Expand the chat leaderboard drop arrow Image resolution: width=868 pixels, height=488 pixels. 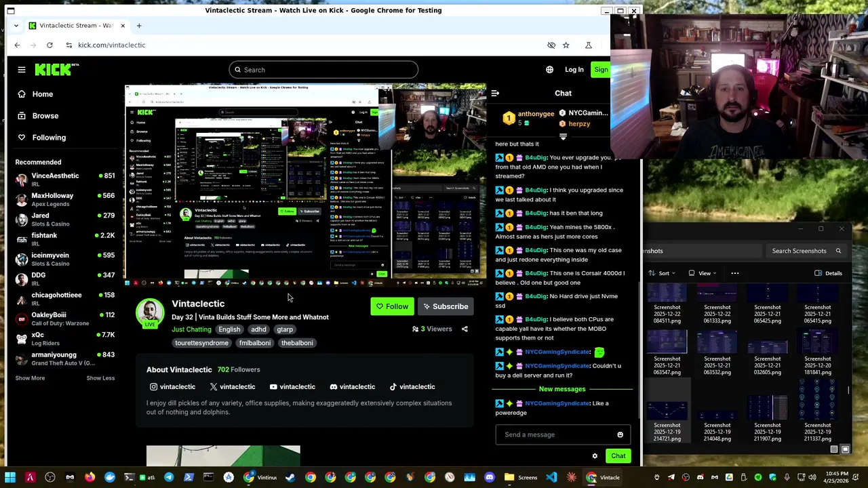point(563,136)
